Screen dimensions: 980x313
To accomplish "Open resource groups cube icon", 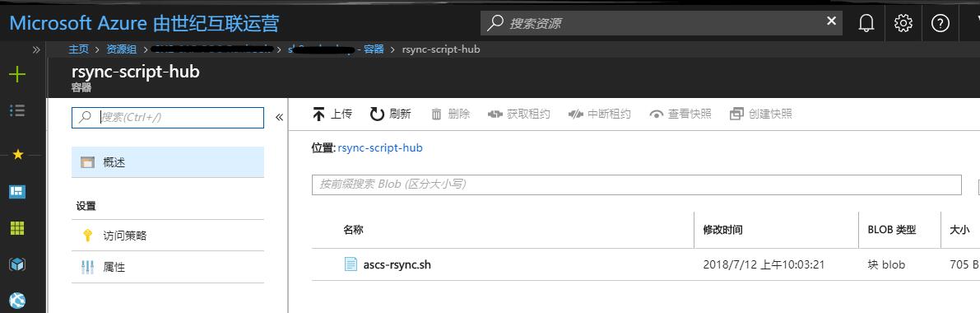I will point(17,264).
